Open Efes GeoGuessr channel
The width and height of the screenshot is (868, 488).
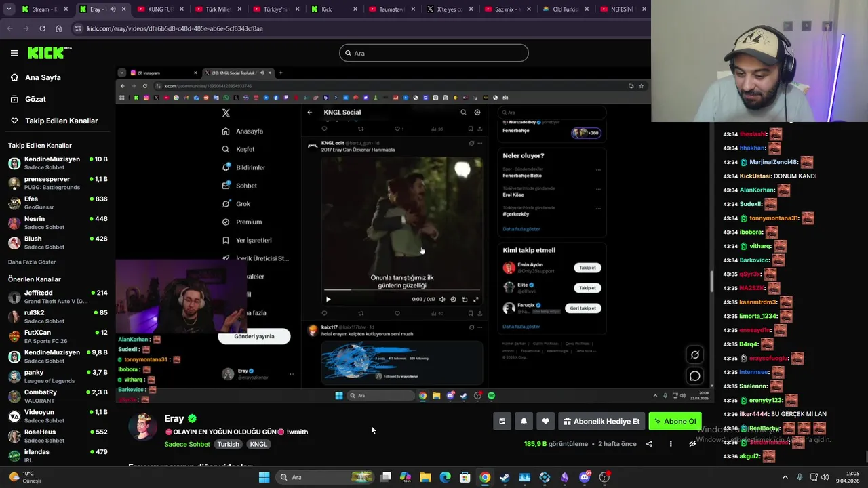click(58, 203)
